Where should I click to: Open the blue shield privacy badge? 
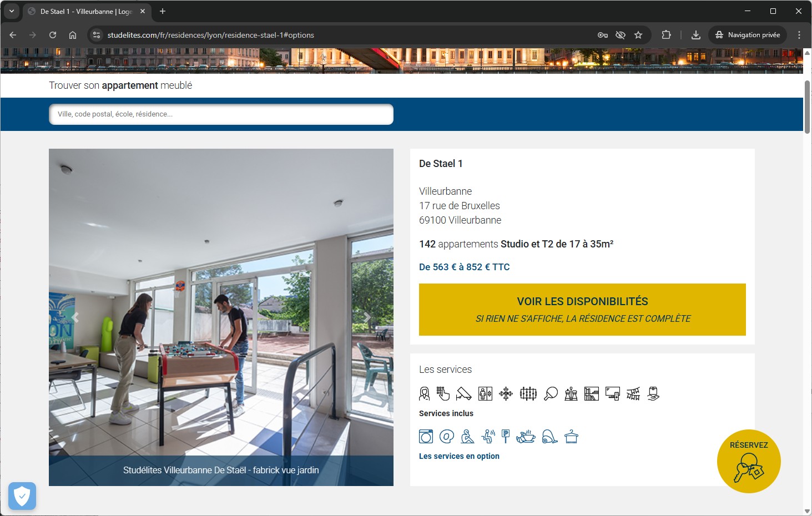pos(22,496)
